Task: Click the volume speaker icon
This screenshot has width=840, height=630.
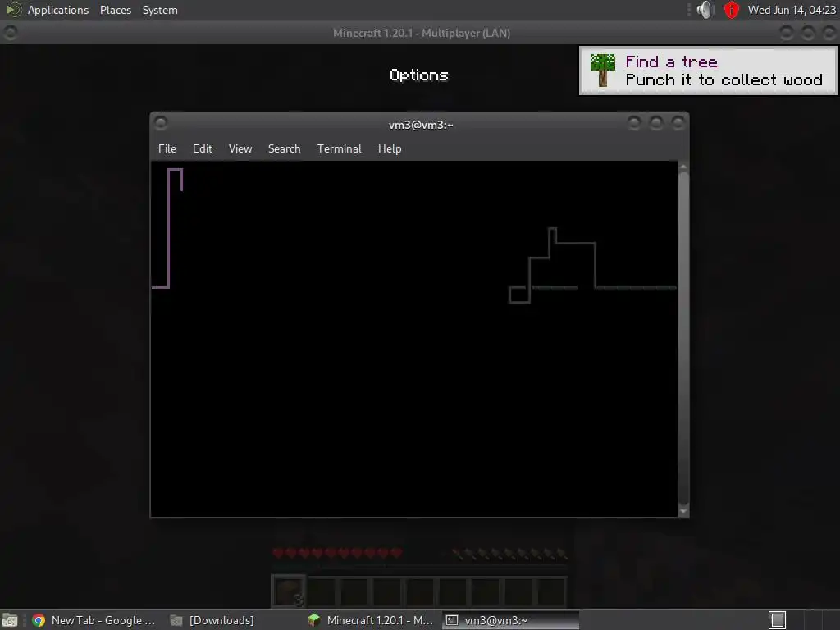Action: [x=705, y=10]
